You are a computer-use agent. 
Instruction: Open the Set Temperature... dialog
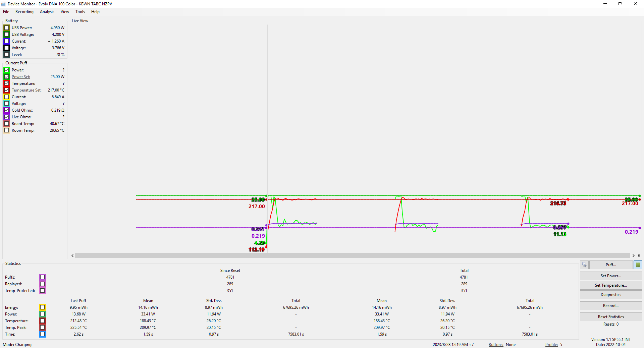[x=610, y=285]
